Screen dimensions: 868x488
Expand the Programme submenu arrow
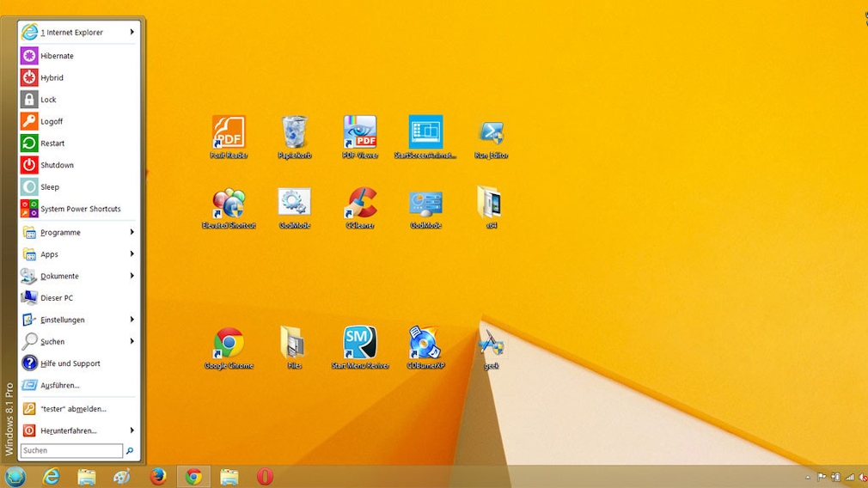click(x=131, y=232)
